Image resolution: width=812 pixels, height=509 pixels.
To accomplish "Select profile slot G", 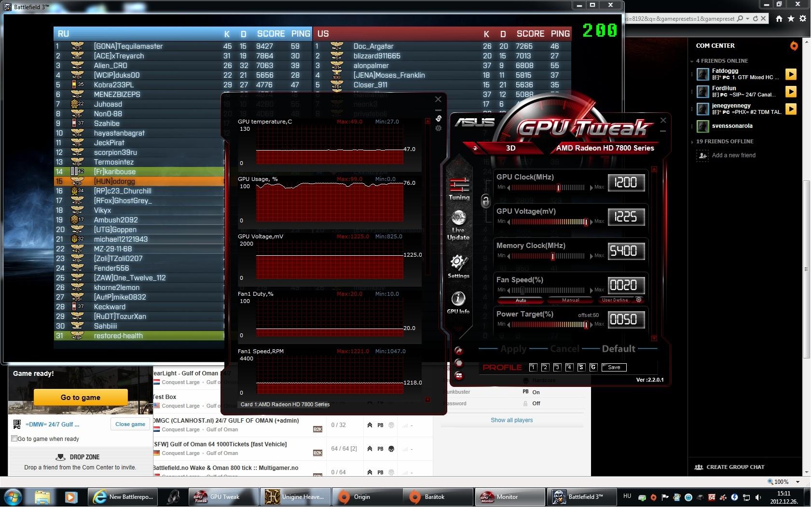I will click(x=593, y=367).
